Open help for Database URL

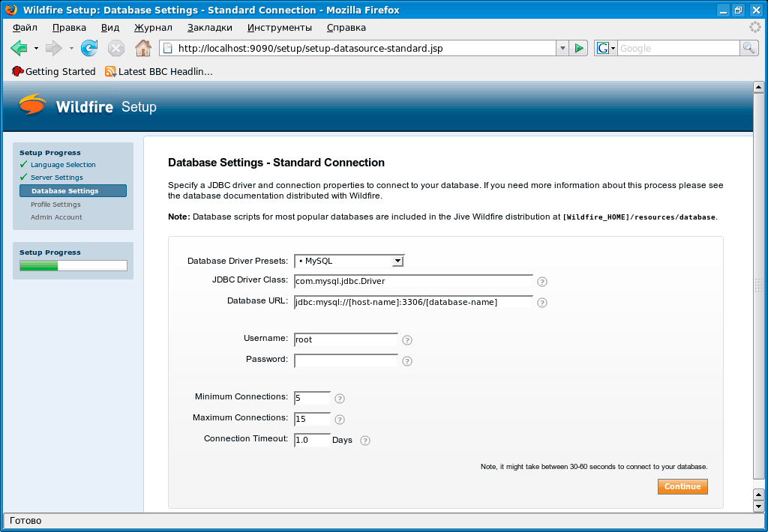tap(541, 303)
